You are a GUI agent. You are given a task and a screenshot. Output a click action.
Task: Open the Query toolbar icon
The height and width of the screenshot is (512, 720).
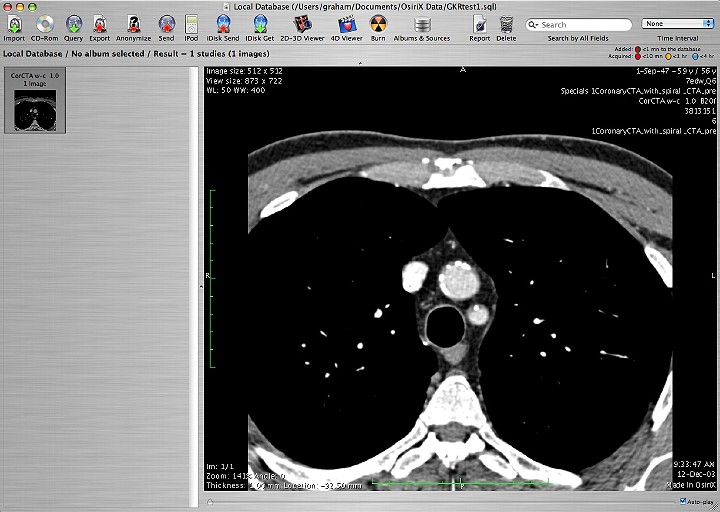pyautogui.click(x=73, y=24)
